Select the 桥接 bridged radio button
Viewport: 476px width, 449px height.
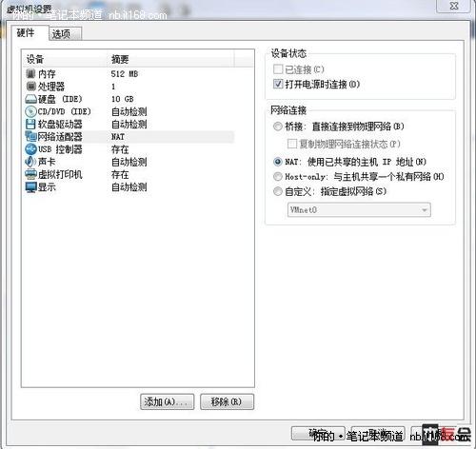[x=278, y=127]
